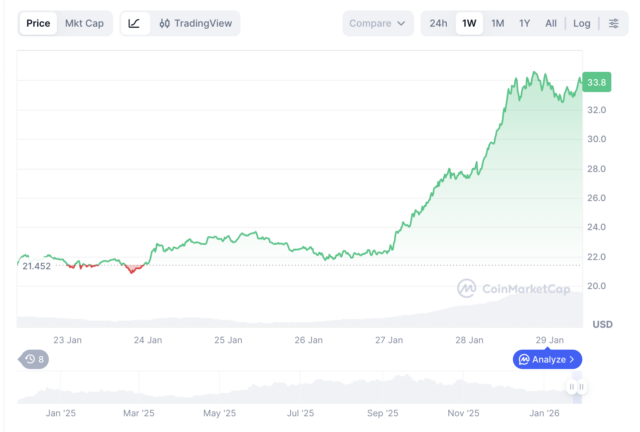Click the range slider handle on the timeline
This screenshot has height=432, width=640.
[576, 387]
